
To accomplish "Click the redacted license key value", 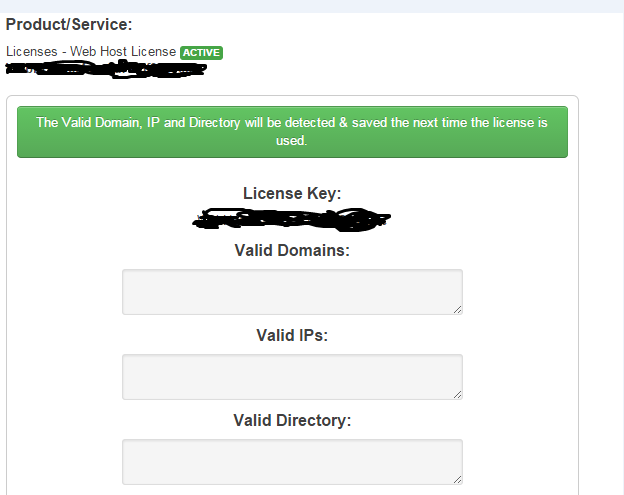I will pos(292,219).
